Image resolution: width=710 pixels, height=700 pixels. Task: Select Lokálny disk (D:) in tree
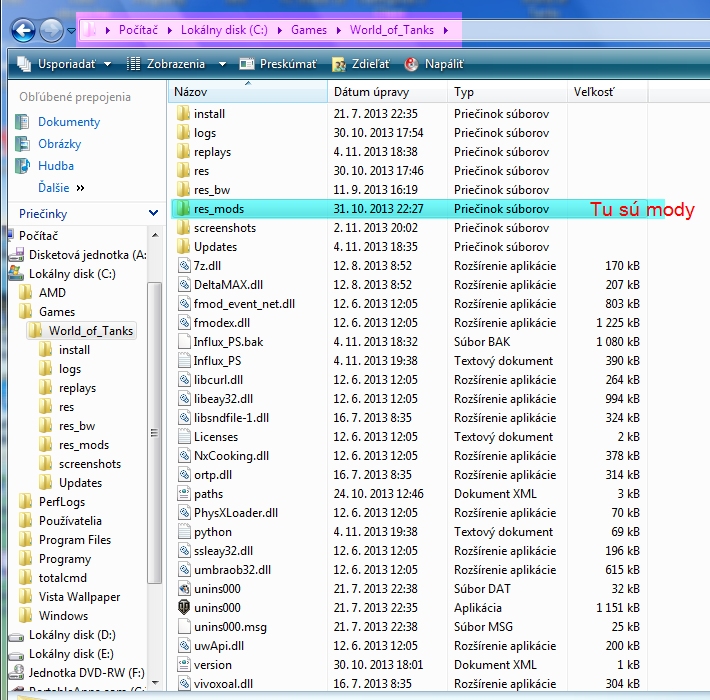point(72,635)
